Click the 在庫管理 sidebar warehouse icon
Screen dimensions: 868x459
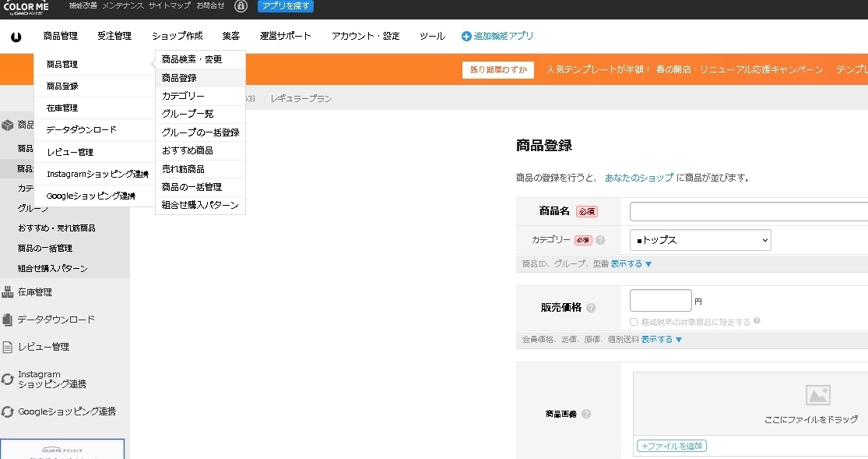pyautogui.click(x=7, y=292)
